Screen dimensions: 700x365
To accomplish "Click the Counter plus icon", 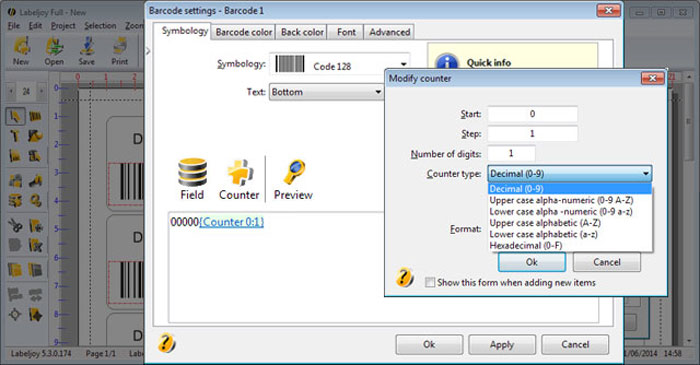I will [240, 172].
